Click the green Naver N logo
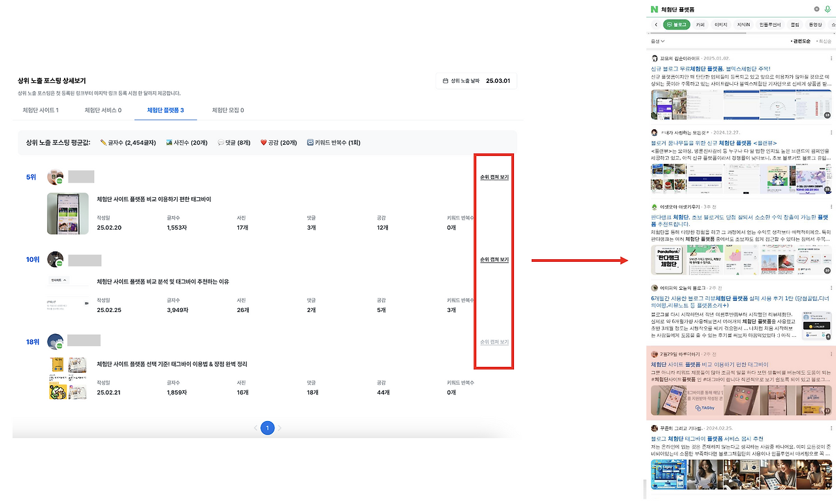This screenshot has width=836, height=504. [654, 9]
